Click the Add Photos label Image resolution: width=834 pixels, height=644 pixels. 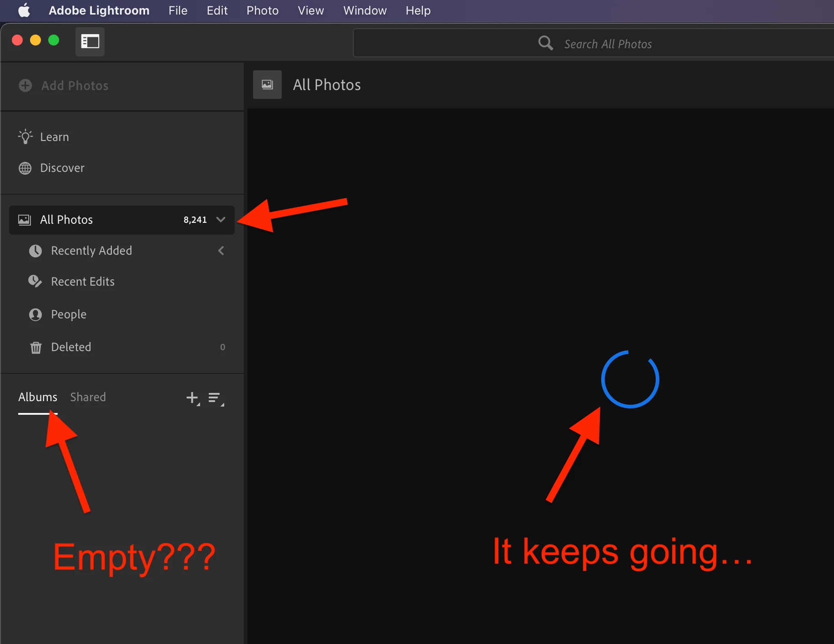tap(75, 86)
